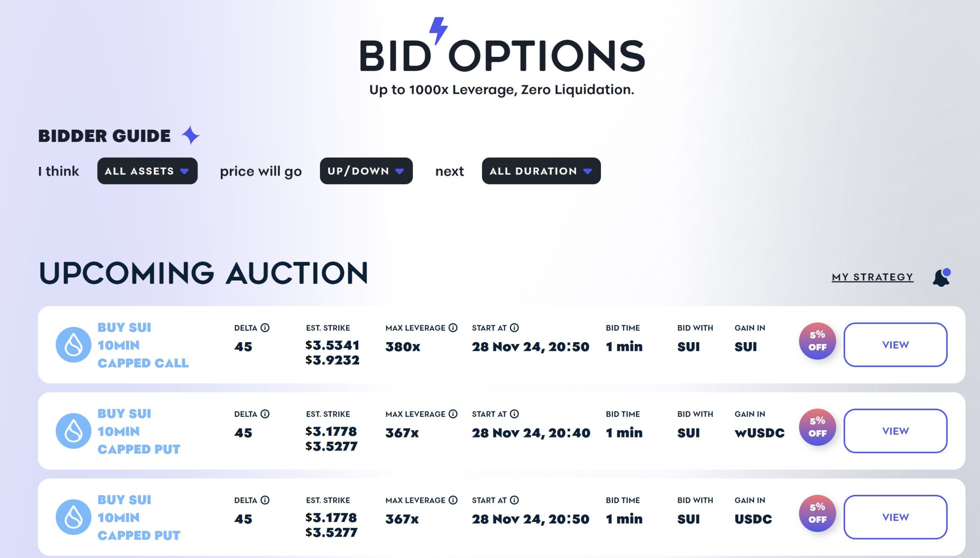The height and width of the screenshot is (558, 980).
Task: Click Max Leverage info icon for 380x auction
Action: 453,328
